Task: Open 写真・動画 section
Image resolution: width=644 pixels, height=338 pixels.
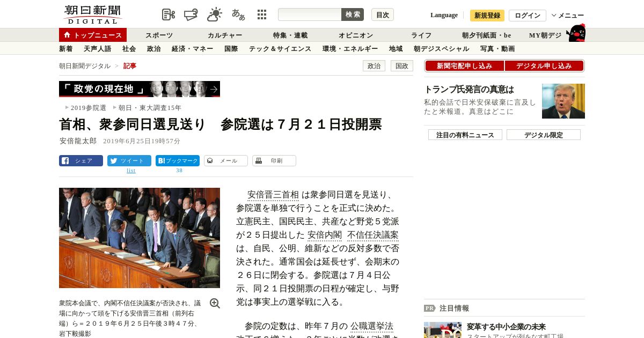Action: point(497,49)
